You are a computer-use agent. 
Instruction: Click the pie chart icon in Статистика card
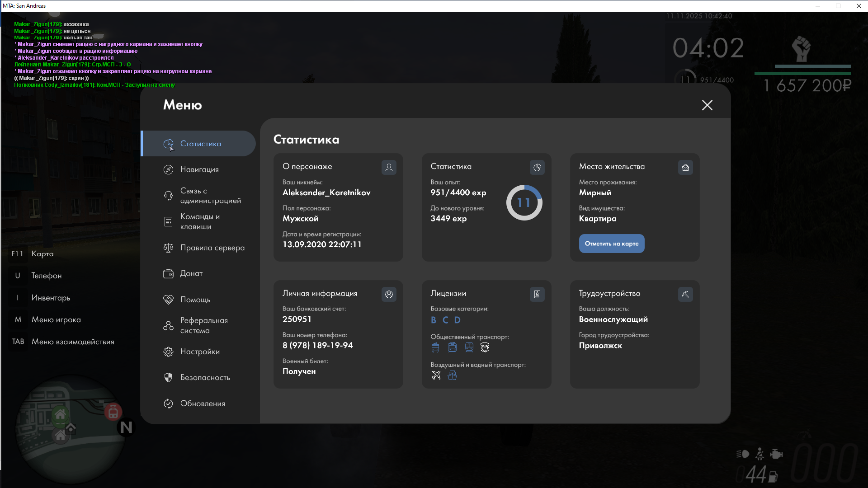coord(537,167)
